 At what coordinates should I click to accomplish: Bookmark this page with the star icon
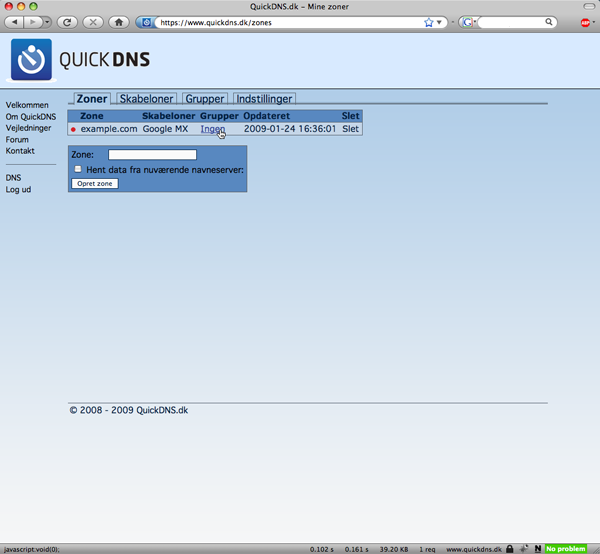[429, 23]
